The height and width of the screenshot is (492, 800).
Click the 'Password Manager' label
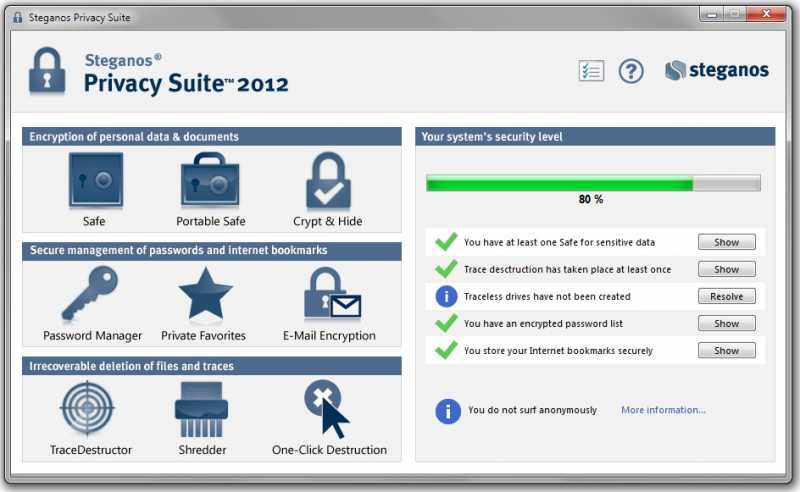coord(92,336)
